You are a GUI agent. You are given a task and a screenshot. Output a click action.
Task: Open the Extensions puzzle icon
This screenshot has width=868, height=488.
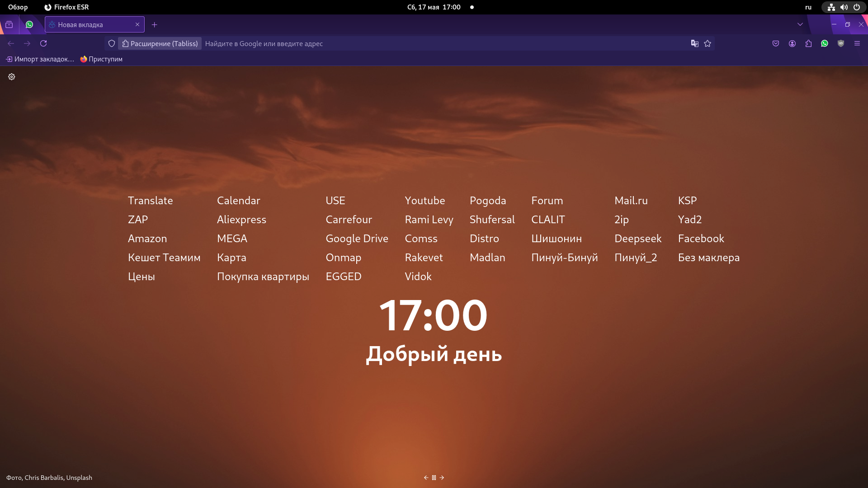click(808, 43)
